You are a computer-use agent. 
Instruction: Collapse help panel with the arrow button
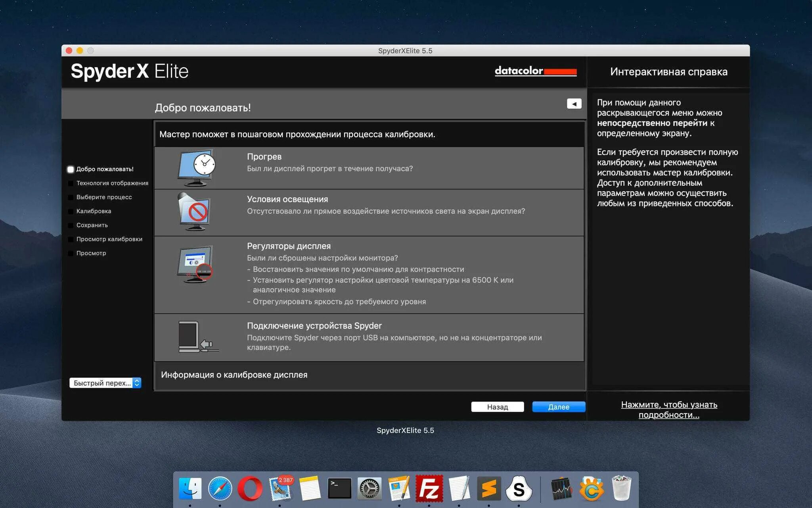[574, 104]
